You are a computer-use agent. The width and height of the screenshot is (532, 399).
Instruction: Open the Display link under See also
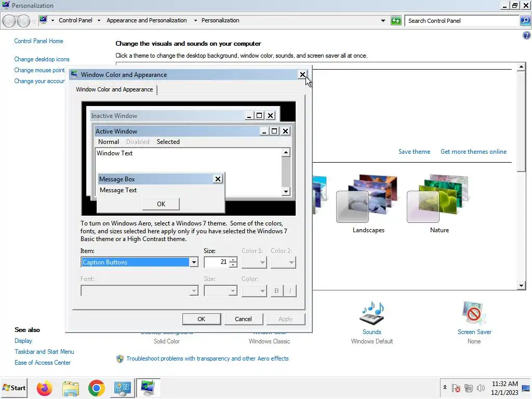point(23,341)
